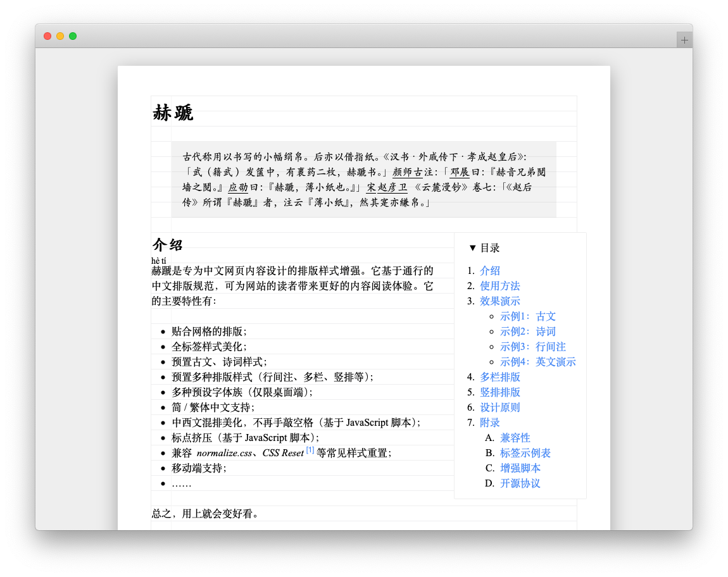This screenshot has height=577, width=728.
Task: Click the text 总之，用上就会变好看
Action: point(204,514)
